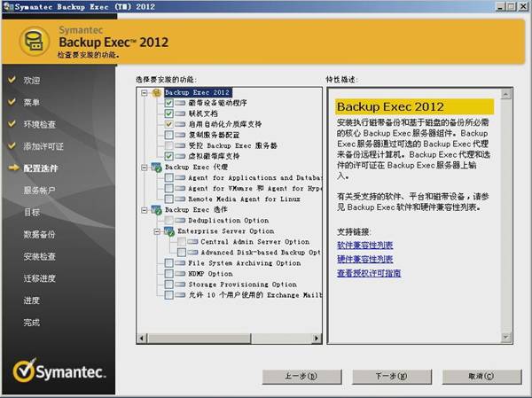
Task: Click the Backup Exec 选件 node icon
Action: point(157,210)
